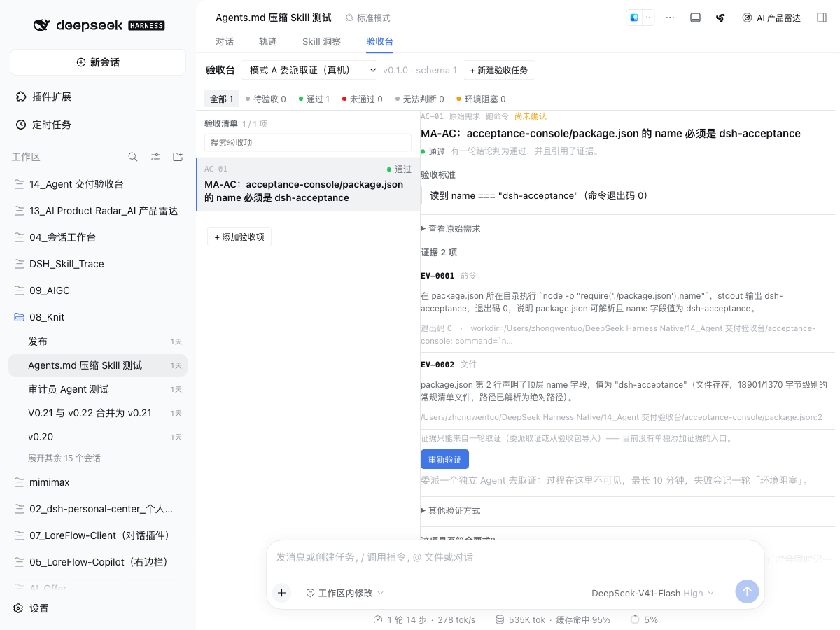Open folder 14_Agent 交付验收台
Image resolution: width=840 pixels, height=630 pixels.
[98, 184]
